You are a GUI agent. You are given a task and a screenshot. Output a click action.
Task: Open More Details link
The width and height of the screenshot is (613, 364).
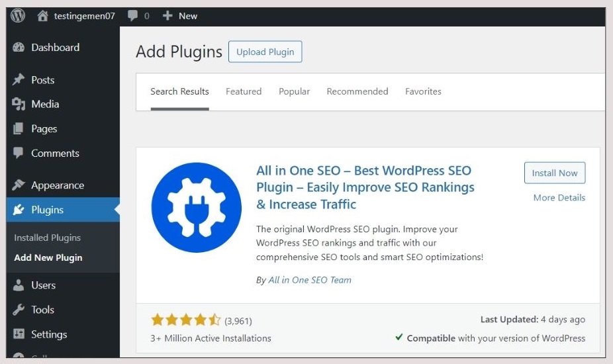point(559,197)
